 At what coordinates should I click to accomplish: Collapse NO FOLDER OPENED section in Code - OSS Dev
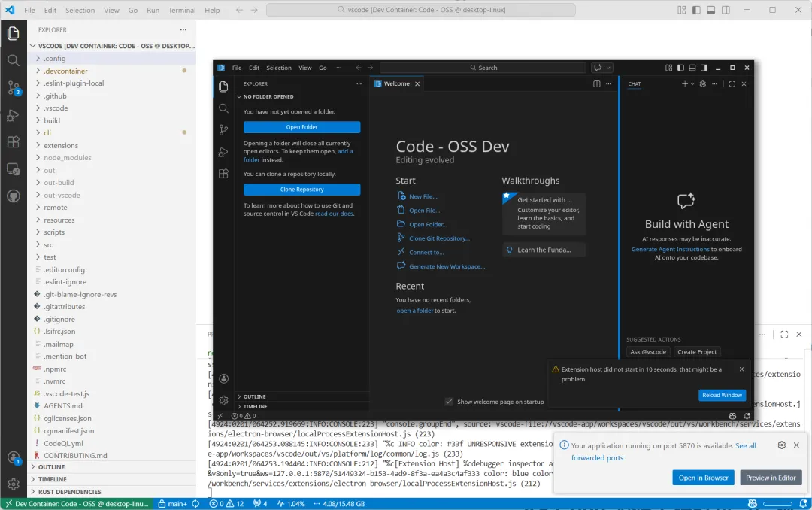(x=302, y=96)
